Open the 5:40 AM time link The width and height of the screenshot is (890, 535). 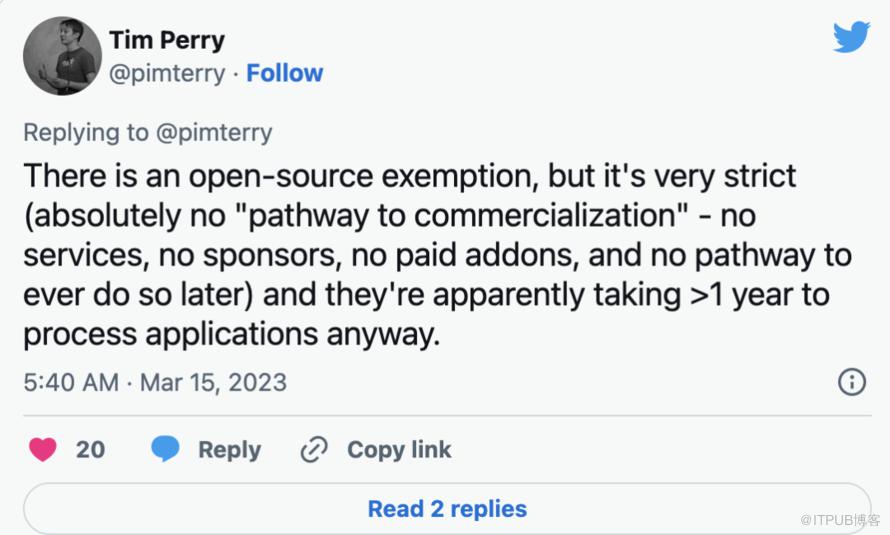71,382
